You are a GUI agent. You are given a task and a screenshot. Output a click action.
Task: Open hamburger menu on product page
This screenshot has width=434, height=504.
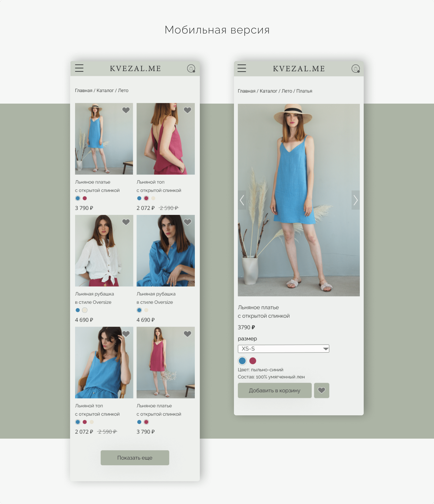point(242,68)
